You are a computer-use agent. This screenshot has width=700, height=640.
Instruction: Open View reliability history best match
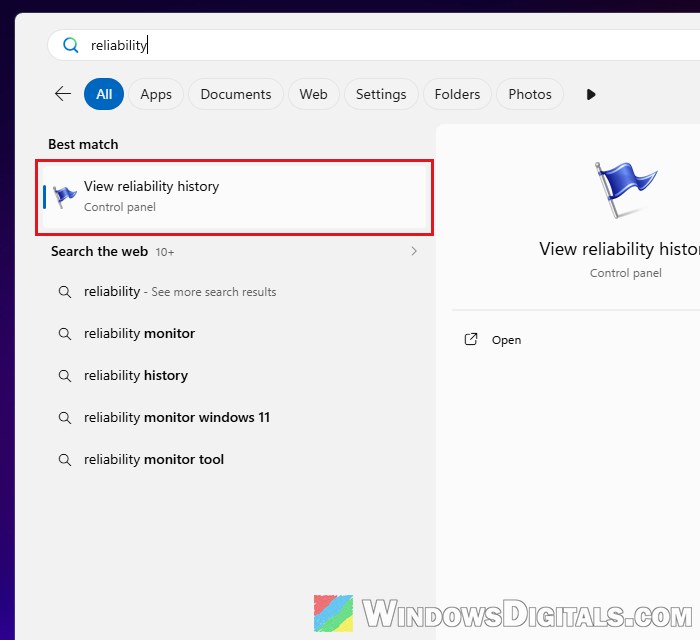click(x=234, y=197)
